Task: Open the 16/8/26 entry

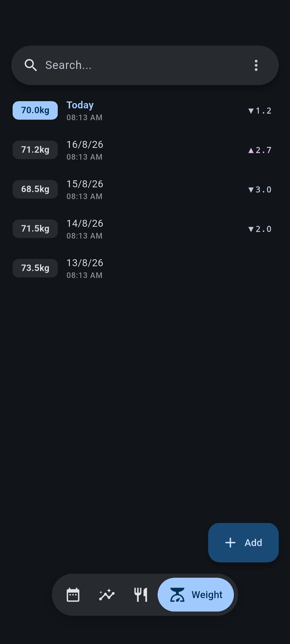Action: click(x=145, y=150)
